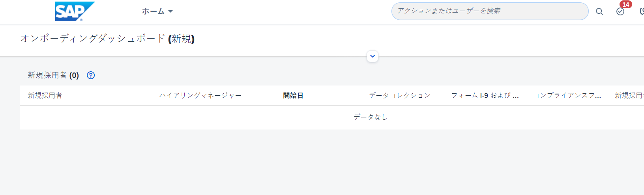The height and width of the screenshot is (195, 644).
Task: Open help question mark next to 新規採用者 (0)
Action: coord(91,75)
